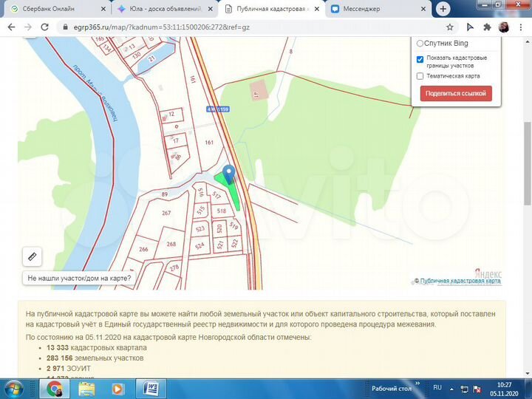This screenshot has height=399, width=532.
Task: Open Word from the taskbar
Action: 153,388
